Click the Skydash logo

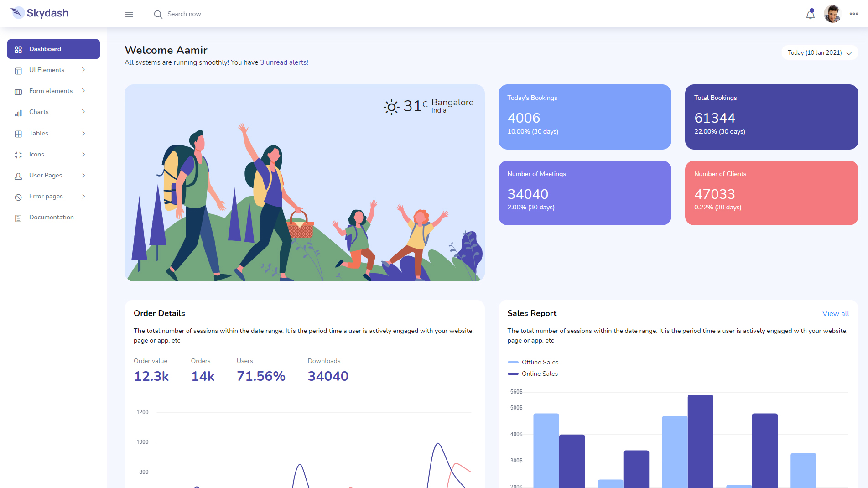point(40,13)
